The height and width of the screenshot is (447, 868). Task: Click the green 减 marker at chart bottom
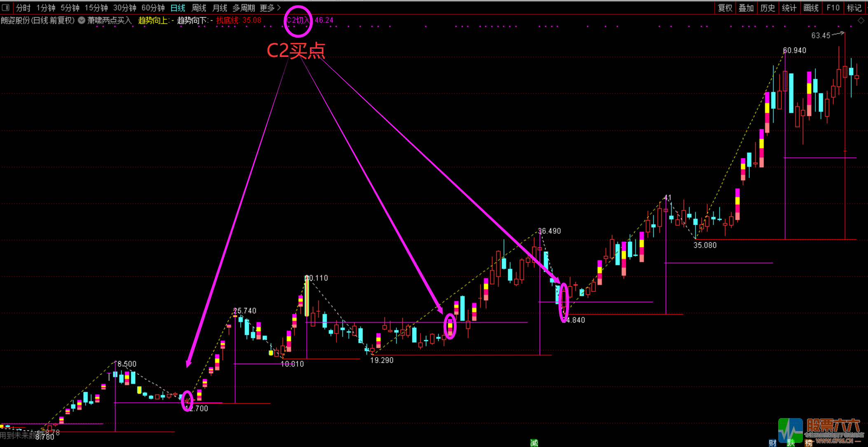(x=534, y=443)
